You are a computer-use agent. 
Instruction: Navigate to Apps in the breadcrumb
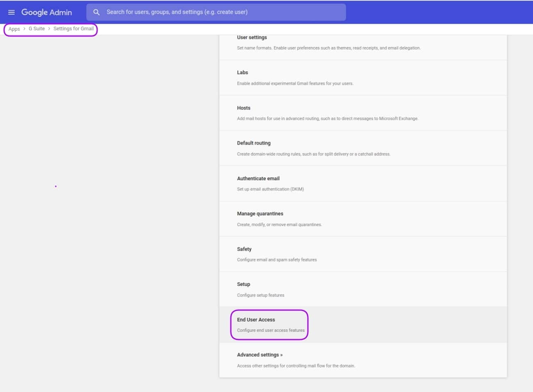[14, 29]
